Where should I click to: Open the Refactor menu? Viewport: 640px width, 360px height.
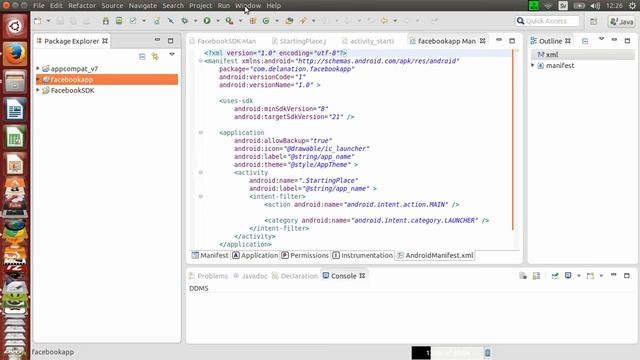(x=82, y=6)
